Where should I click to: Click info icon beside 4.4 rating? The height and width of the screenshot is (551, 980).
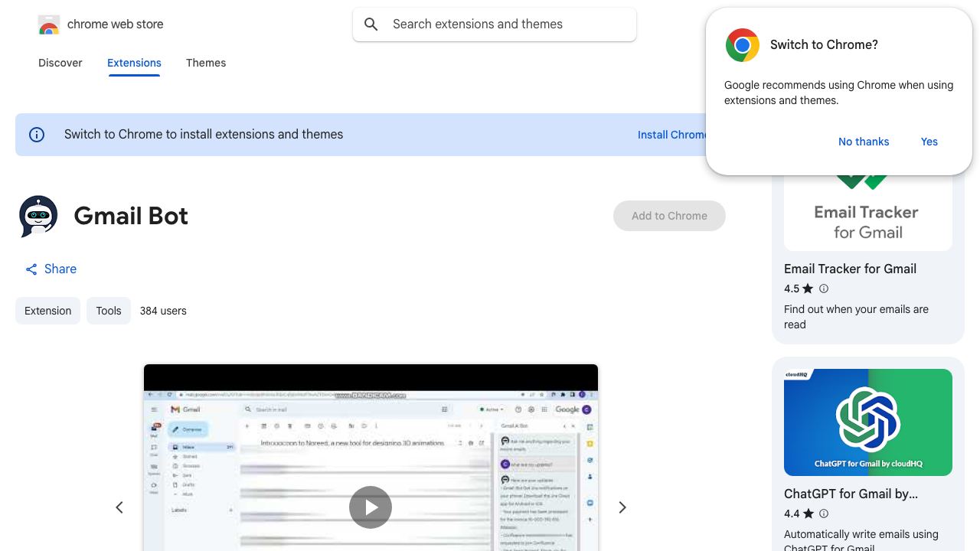point(824,514)
